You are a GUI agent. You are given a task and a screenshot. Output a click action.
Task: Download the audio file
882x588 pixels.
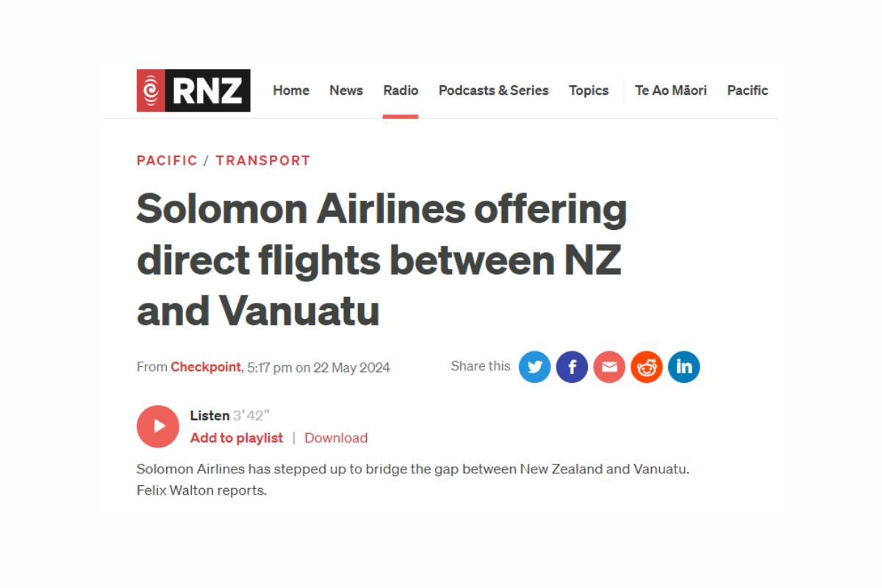(x=336, y=438)
